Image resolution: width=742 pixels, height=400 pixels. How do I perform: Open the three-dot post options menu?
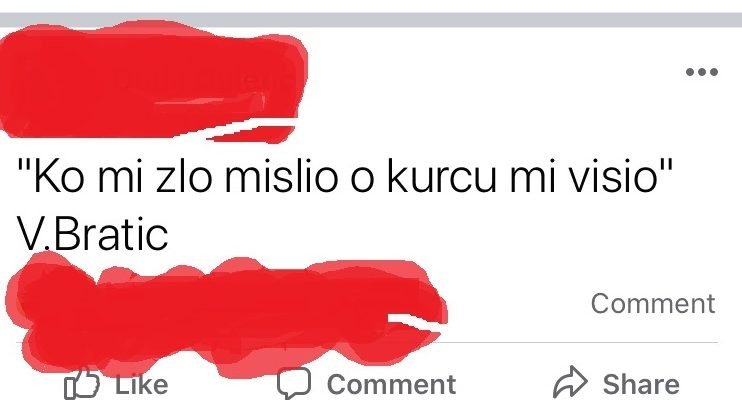coord(702,72)
